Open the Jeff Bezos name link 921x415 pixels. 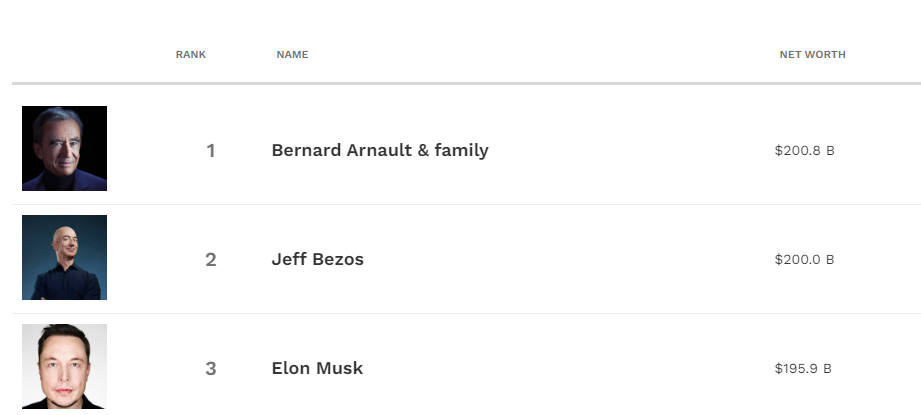click(x=318, y=259)
